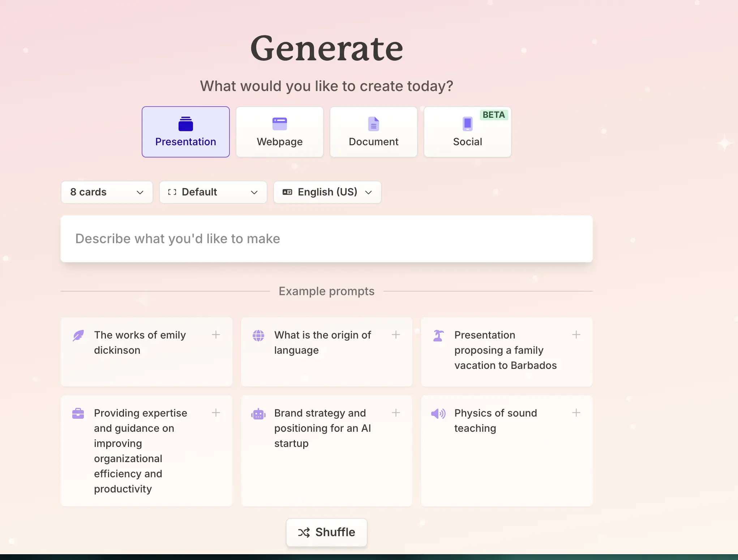The image size is (738, 560).
Task: Choose the Document format option
Action: (374, 132)
